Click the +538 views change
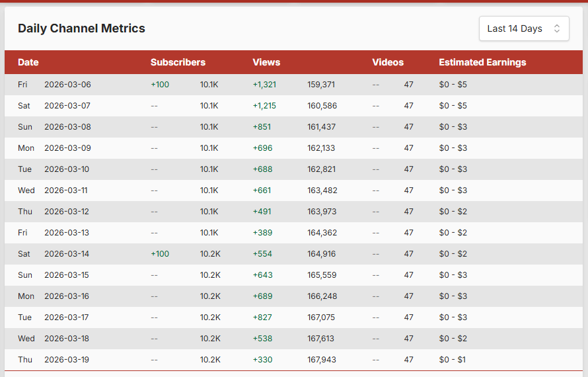 tap(262, 339)
